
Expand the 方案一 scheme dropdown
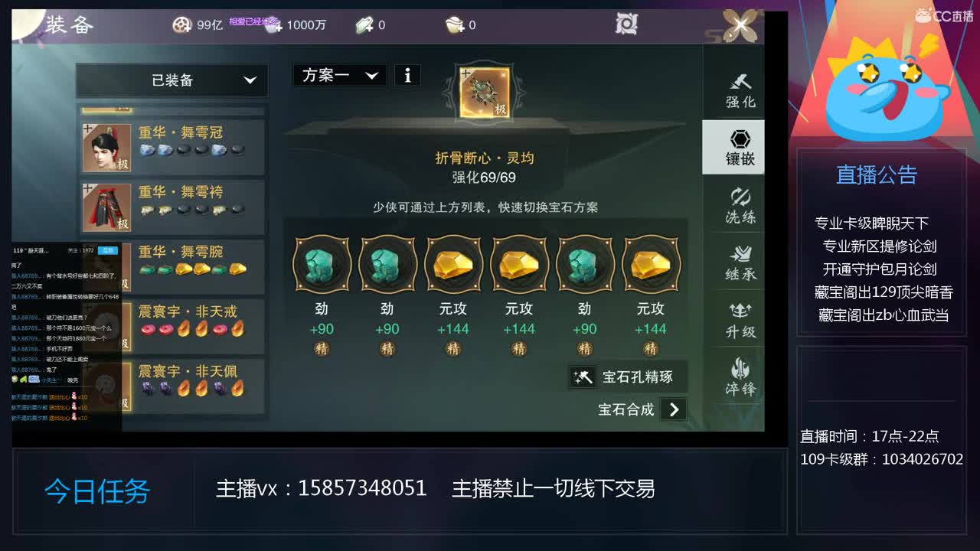[x=340, y=75]
